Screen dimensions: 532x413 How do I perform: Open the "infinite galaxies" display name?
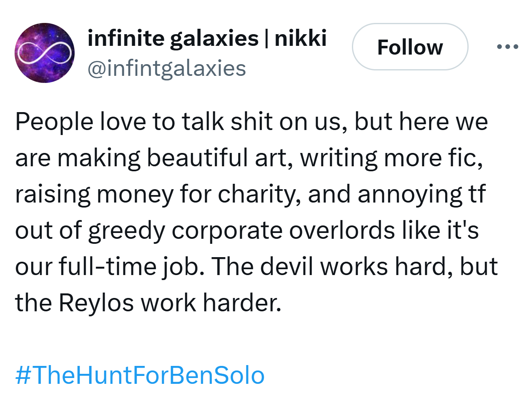(173, 38)
